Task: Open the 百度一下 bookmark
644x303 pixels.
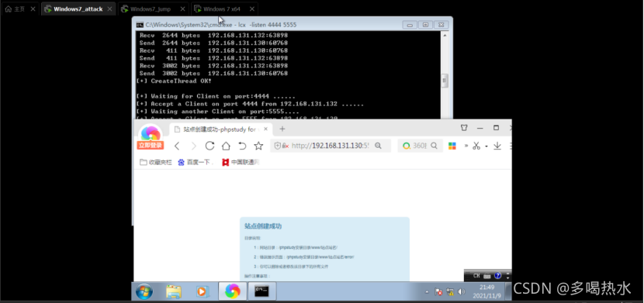Action: pos(194,163)
